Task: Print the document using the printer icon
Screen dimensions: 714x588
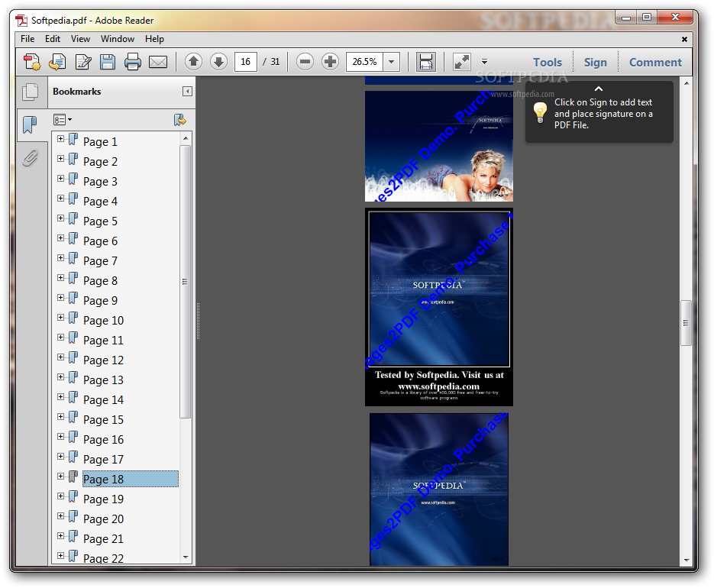Action: (133, 62)
